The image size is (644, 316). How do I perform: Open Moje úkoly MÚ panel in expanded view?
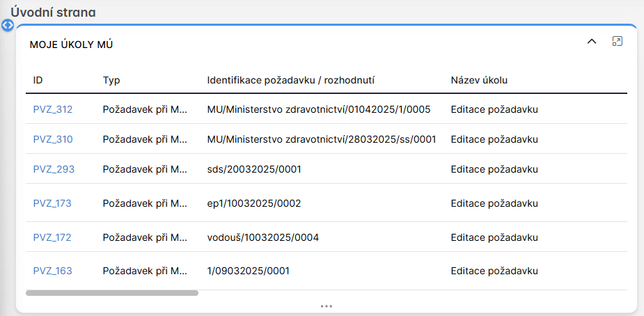[617, 42]
